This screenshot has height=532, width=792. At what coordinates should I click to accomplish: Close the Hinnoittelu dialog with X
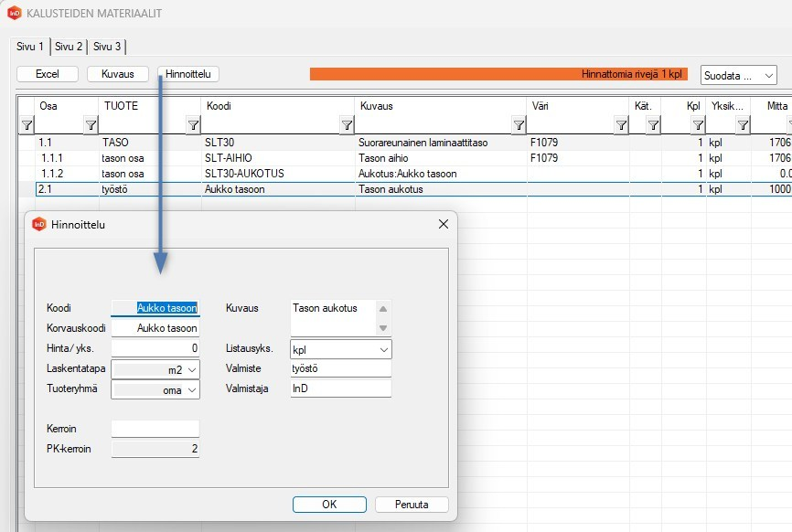tap(444, 224)
